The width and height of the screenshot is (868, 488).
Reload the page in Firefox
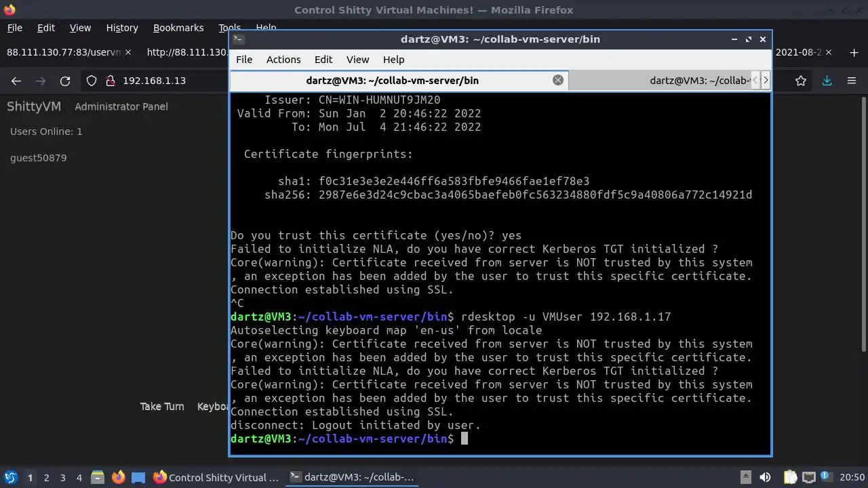coord(65,81)
